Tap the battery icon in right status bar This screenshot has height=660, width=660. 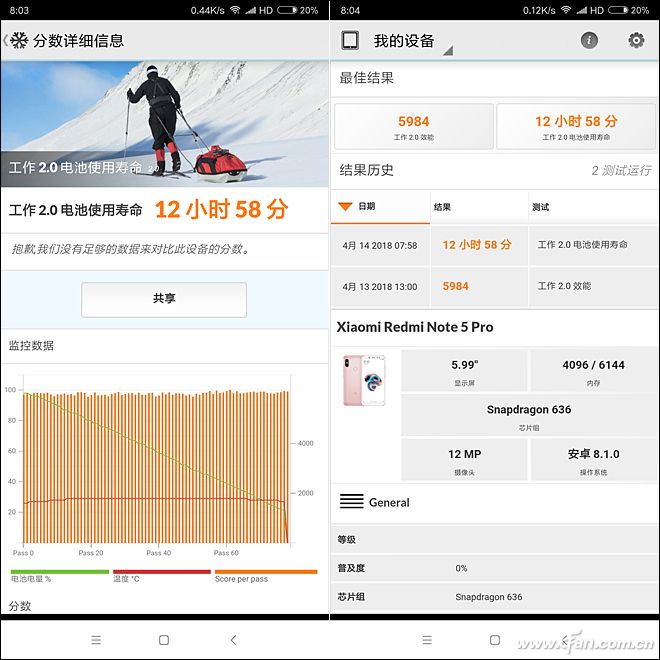[618, 10]
